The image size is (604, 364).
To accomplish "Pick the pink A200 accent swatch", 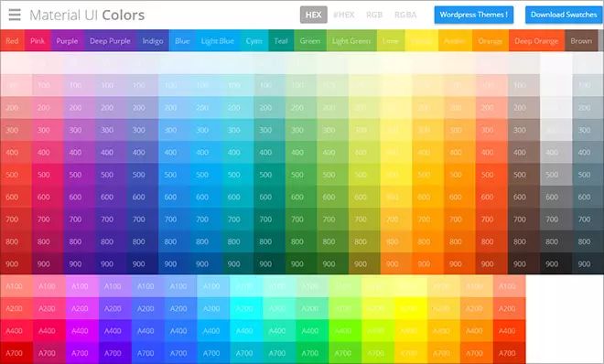I will 49,308.
